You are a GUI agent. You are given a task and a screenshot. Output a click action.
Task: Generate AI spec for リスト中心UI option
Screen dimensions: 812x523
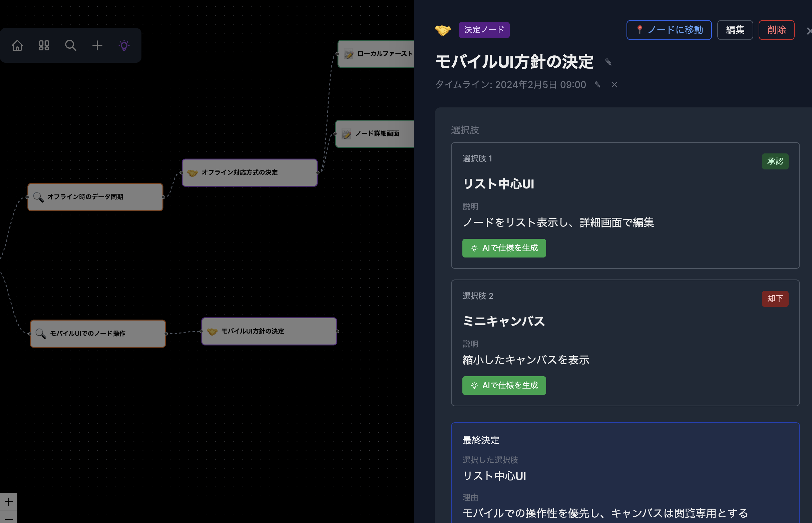click(x=504, y=248)
